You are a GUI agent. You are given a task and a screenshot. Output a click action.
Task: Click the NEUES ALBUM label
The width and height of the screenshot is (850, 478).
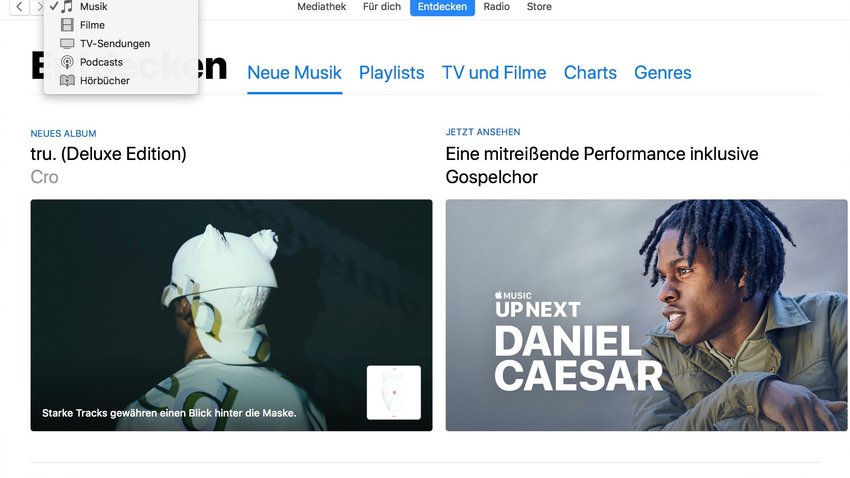[63, 134]
